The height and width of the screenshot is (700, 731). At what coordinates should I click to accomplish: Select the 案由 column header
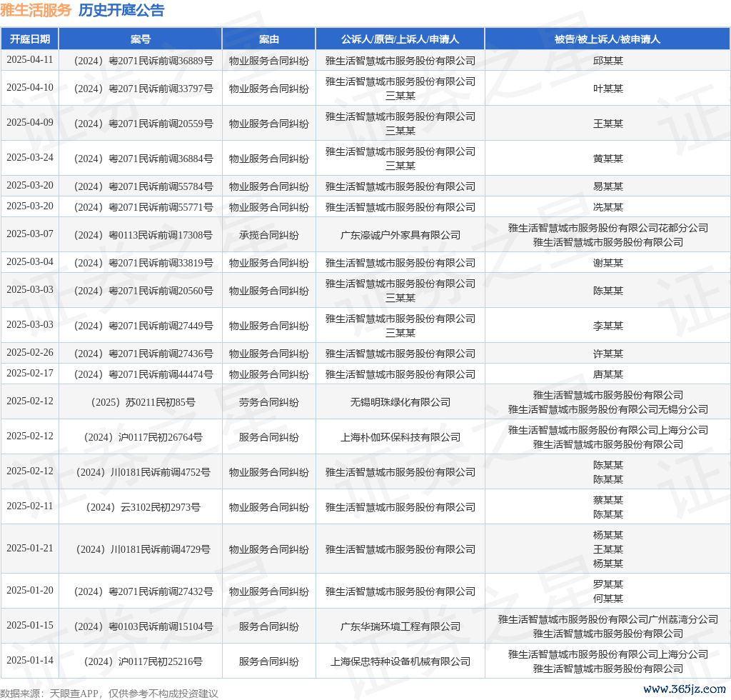click(269, 39)
